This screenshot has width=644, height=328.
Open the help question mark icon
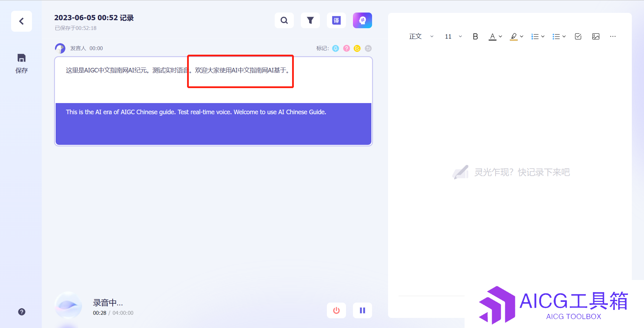(22, 312)
